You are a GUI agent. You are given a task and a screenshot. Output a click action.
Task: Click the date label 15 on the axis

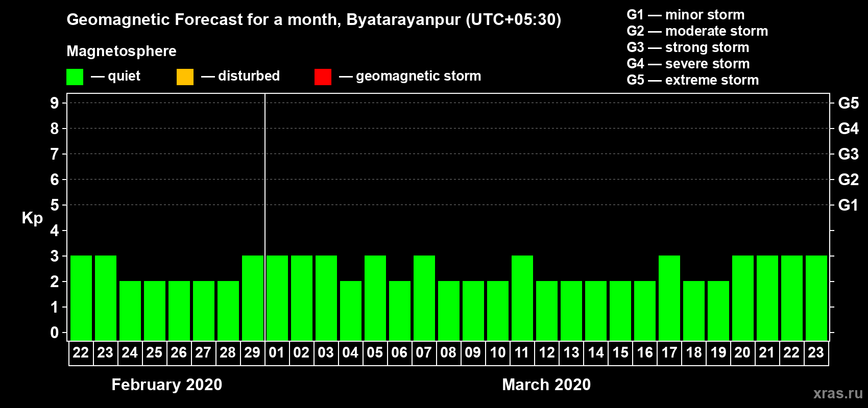(620, 352)
